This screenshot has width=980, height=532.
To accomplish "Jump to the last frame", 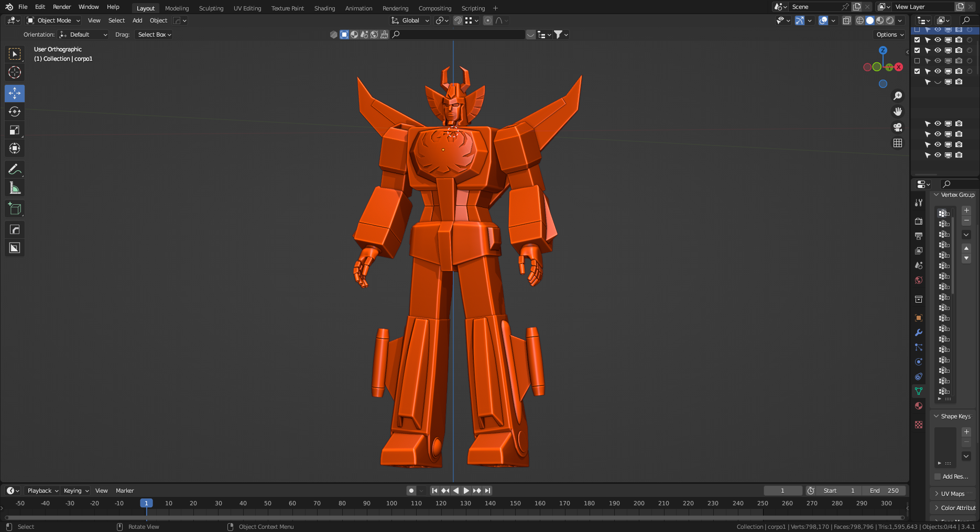I will tap(488, 491).
